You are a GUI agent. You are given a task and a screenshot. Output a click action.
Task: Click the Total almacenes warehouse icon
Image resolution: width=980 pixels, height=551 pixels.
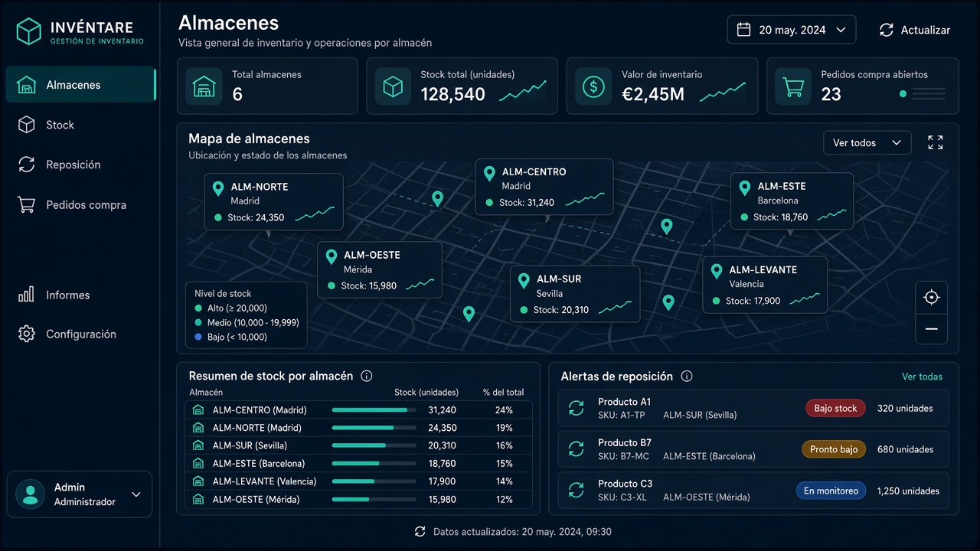pyautogui.click(x=204, y=86)
